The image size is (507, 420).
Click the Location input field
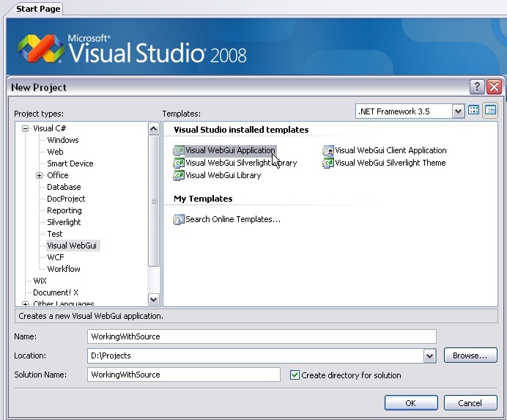[255, 355]
